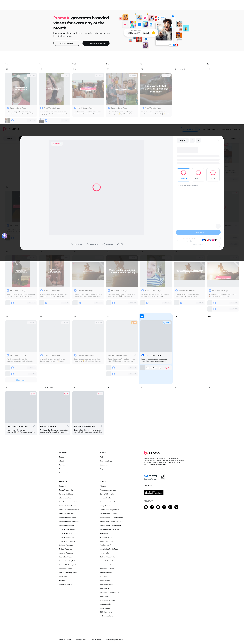
Task: Click Regenerate below the preview
Action: tap(92, 244)
